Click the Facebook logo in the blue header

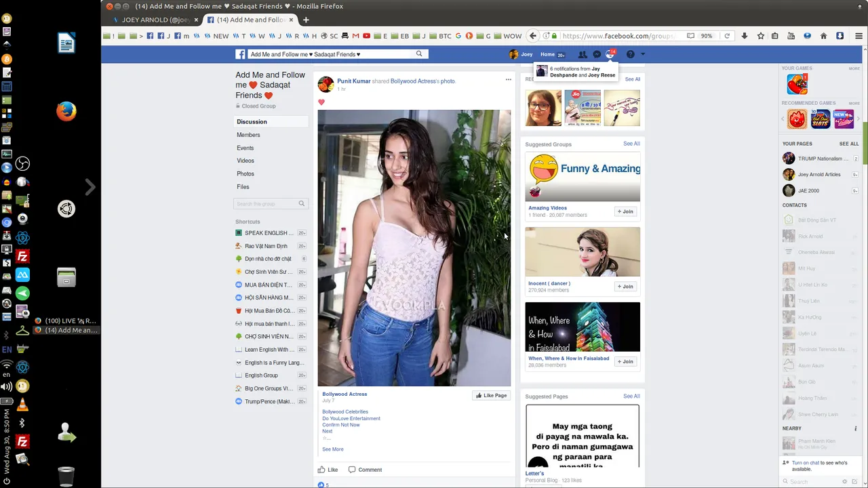[x=240, y=54]
